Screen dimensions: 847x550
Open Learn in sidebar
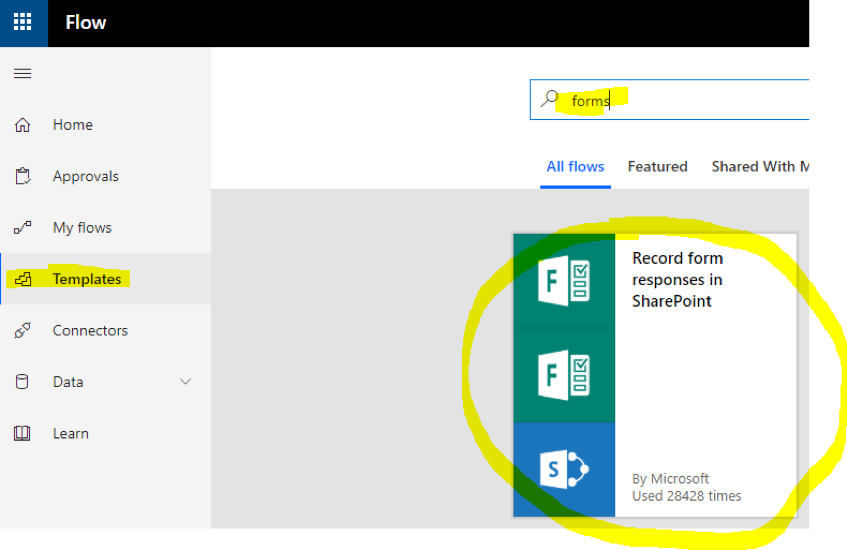coord(71,433)
